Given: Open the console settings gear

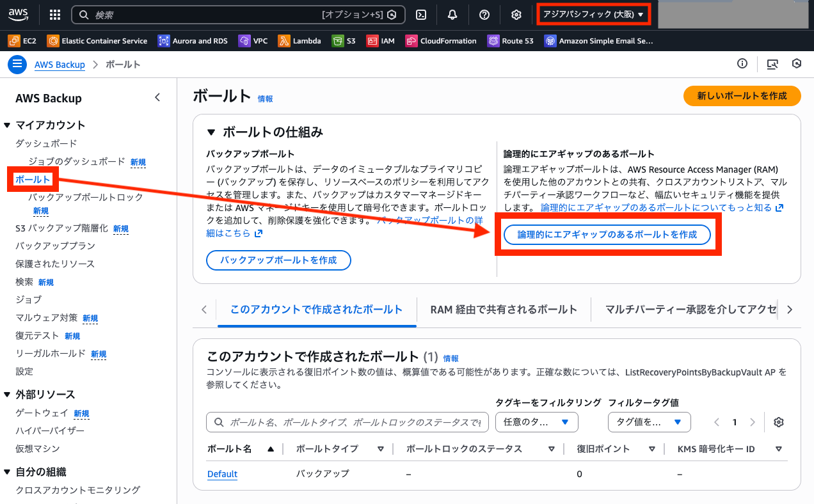Looking at the screenshot, I should point(516,14).
